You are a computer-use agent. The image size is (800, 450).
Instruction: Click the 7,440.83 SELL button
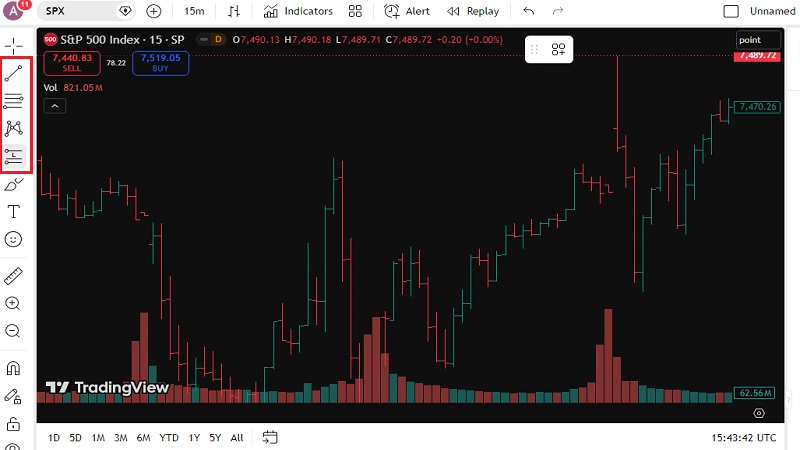click(x=72, y=63)
